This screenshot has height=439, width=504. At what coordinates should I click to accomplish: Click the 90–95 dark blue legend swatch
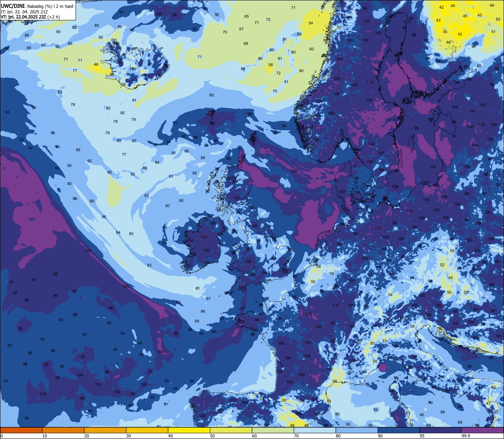[x=398, y=430]
